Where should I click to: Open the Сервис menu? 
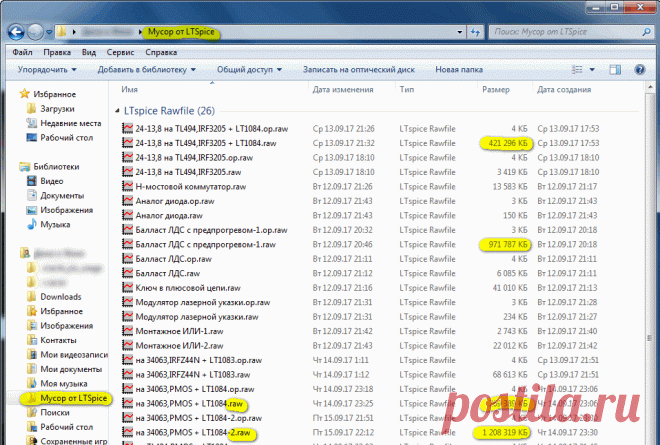120,52
